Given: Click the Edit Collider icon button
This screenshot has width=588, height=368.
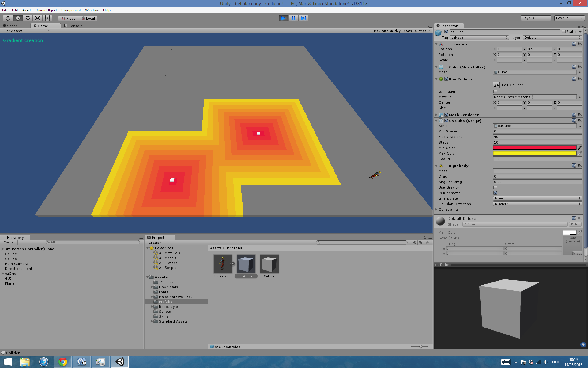Looking at the screenshot, I should pyautogui.click(x=496, y=85).
